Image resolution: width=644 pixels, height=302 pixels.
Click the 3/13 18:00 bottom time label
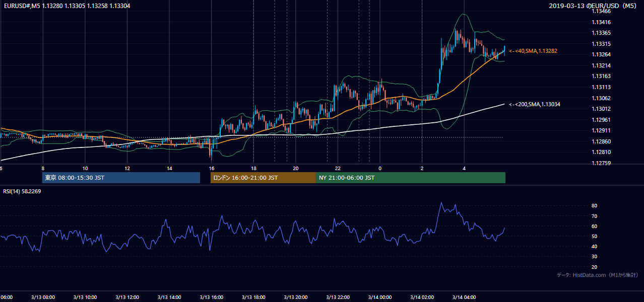click(253, 297)
